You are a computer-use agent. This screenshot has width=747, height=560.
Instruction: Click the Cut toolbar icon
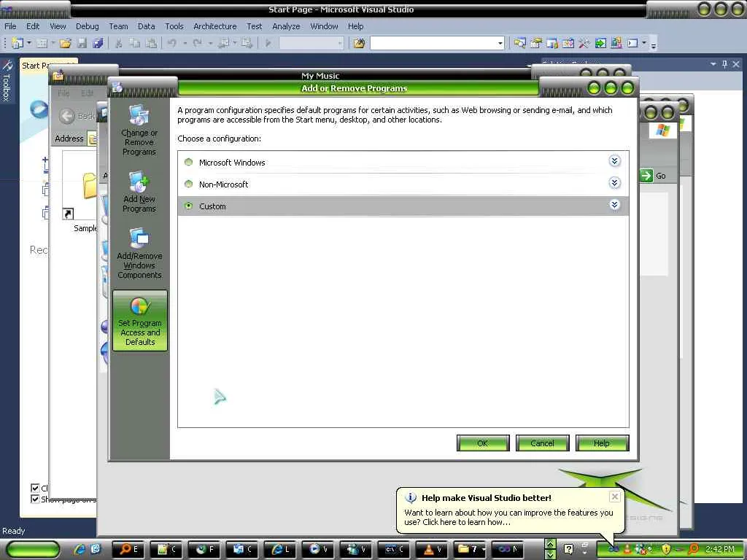(x=119, y=43)
